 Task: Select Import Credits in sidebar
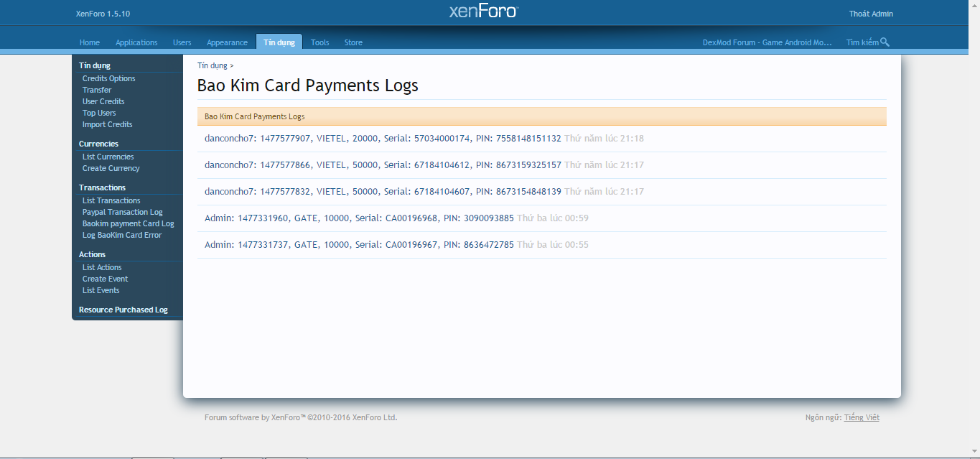click(107, 124)
